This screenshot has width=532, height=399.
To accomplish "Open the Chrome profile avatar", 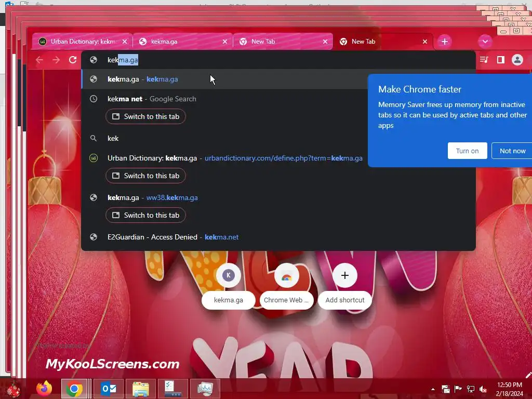I will pyautogui.click(x=517, y=60).
